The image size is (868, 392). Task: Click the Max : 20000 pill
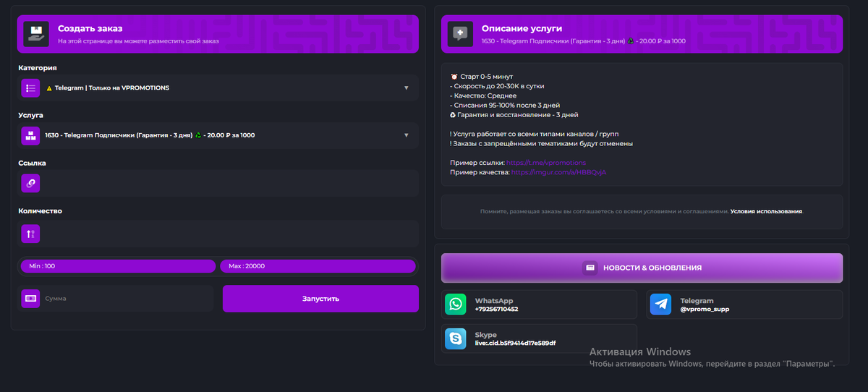318,266
